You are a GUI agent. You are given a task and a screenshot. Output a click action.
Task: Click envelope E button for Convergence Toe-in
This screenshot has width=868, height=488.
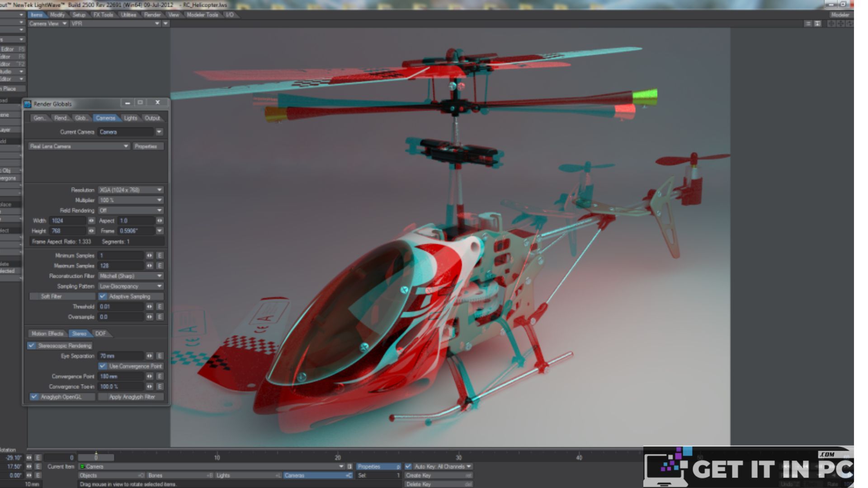click(x=160, y=387)
